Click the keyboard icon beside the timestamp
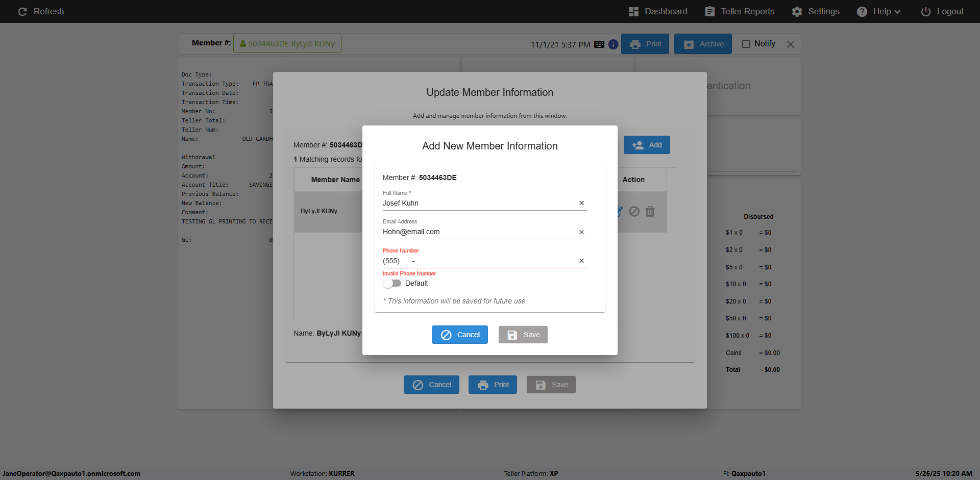 pyautogui.click(x=599, y=44)
